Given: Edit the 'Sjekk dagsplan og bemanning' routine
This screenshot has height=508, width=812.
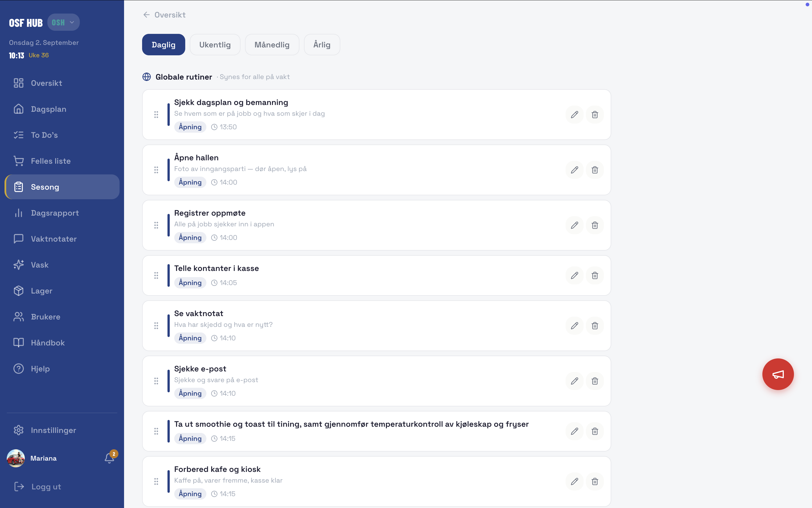Looking at the screenshot, I should (574, 115).
